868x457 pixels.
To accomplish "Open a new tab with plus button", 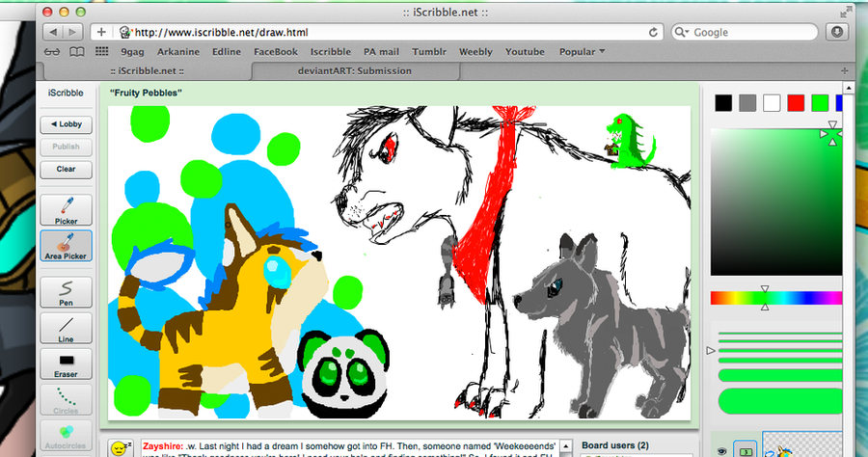I will click(844, 70).
